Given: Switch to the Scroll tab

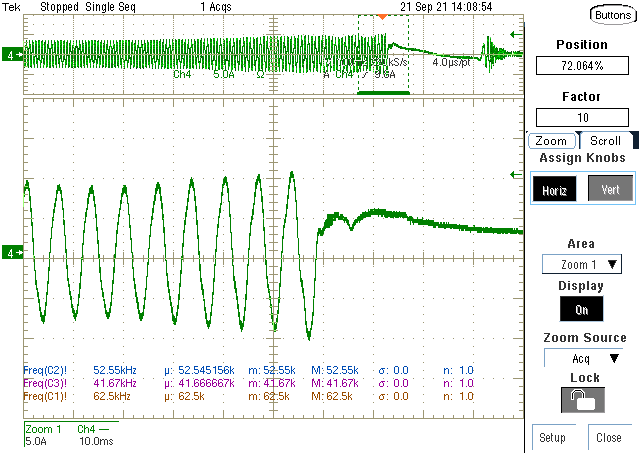Looking at the screenshot, I should coord(606,141).
